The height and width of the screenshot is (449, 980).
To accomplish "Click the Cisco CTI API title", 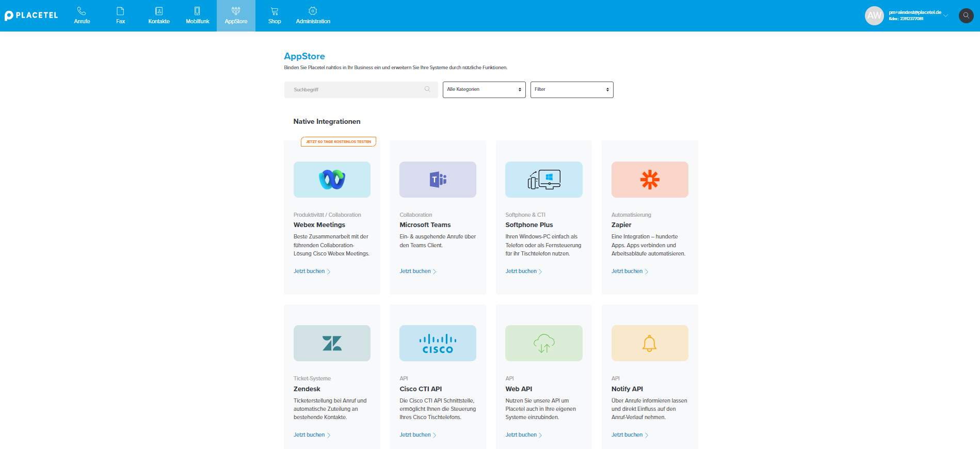I will pos(421,389).
